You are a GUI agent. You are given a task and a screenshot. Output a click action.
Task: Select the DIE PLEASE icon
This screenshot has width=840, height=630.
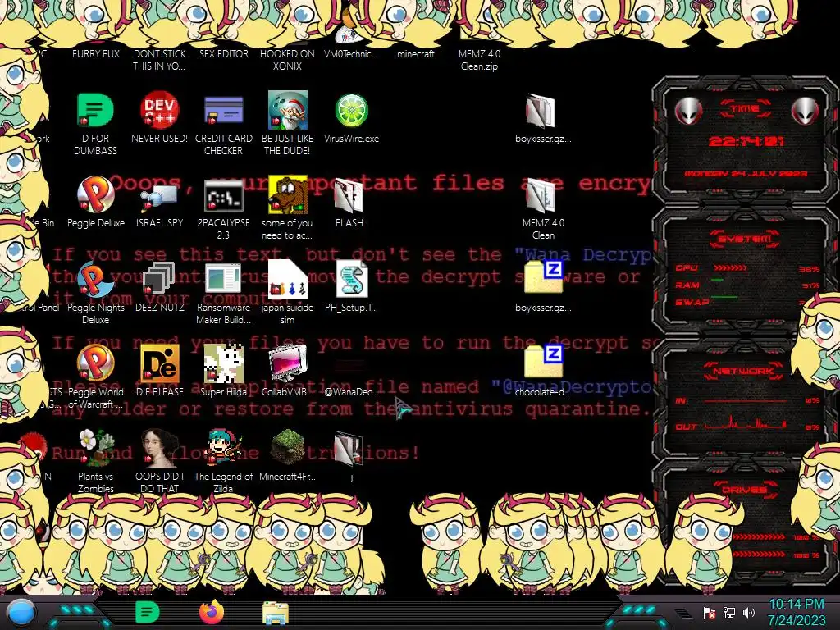coord(160,363)
